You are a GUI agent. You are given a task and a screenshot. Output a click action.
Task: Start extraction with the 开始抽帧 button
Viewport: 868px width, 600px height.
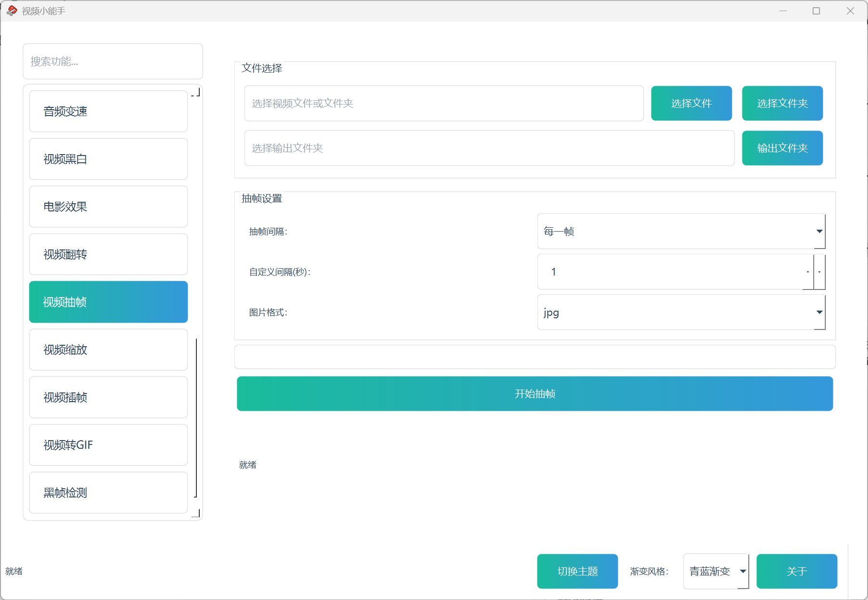pyautogui.click(x=535, y=393)
